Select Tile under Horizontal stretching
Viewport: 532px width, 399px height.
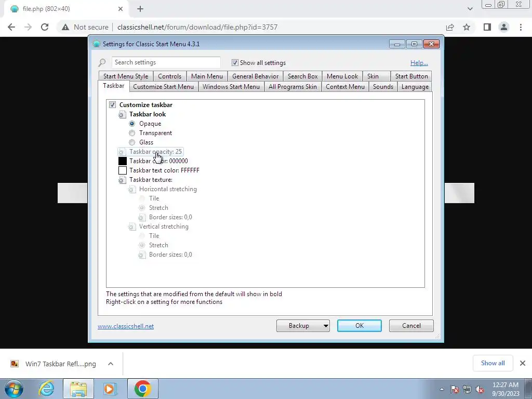coord(142,198)
